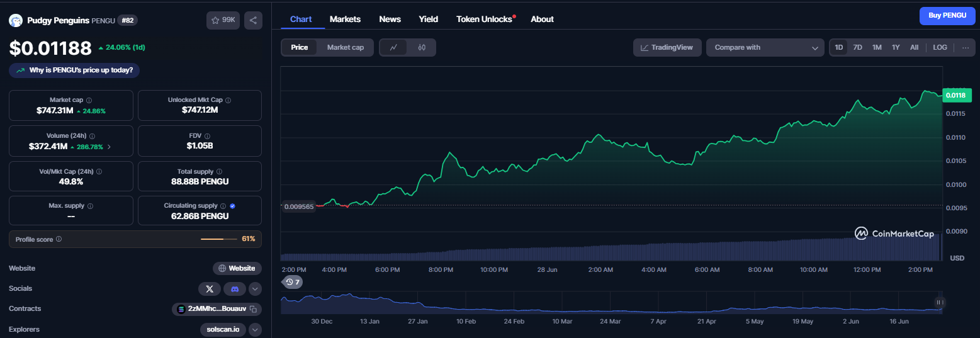
Task: Switch to candlestick chart icon
Action: (x=422, y=47)
